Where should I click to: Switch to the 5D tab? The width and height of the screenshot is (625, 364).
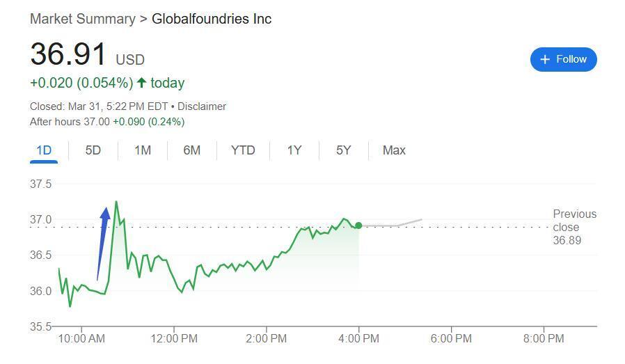pos(93,150)
